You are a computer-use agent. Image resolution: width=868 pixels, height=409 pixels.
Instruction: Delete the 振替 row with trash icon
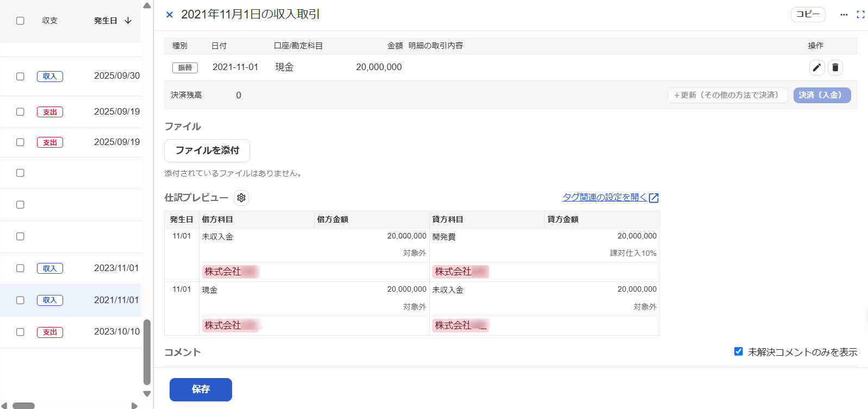point(835,67)
